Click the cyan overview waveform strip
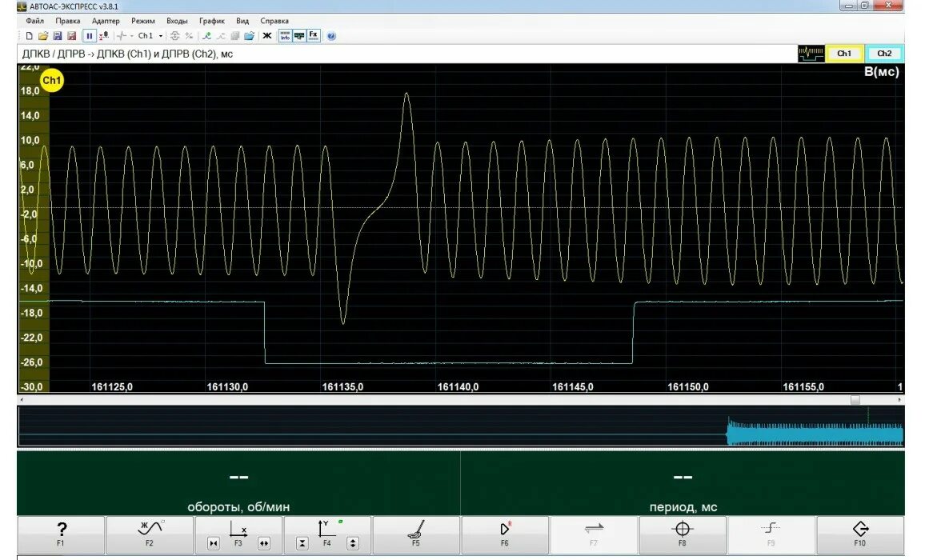The width and height of the screenshot is (925, 560). 461,426
